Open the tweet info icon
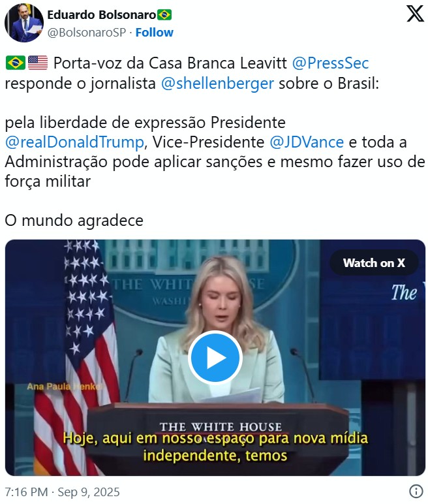Screen dimensions: 428x504 [x=416, y=491]
